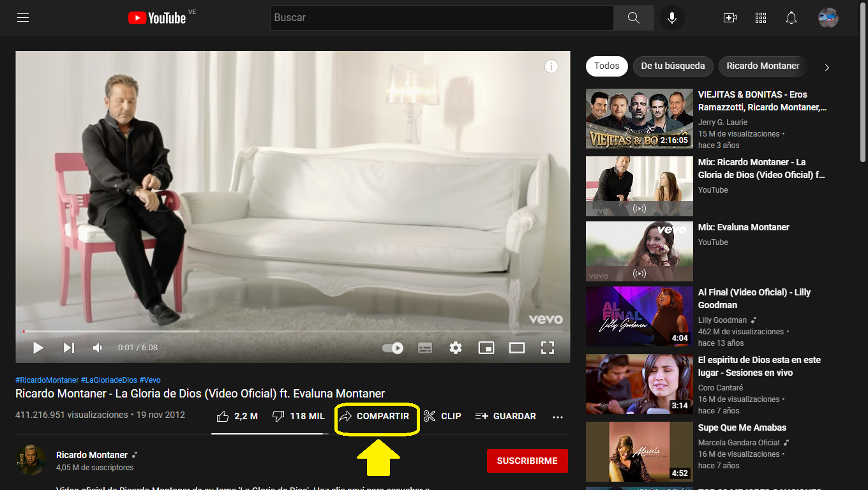The height and width of the screenshot is (490, 868).
Task: Enable theater mode
Action: (517, 348)
